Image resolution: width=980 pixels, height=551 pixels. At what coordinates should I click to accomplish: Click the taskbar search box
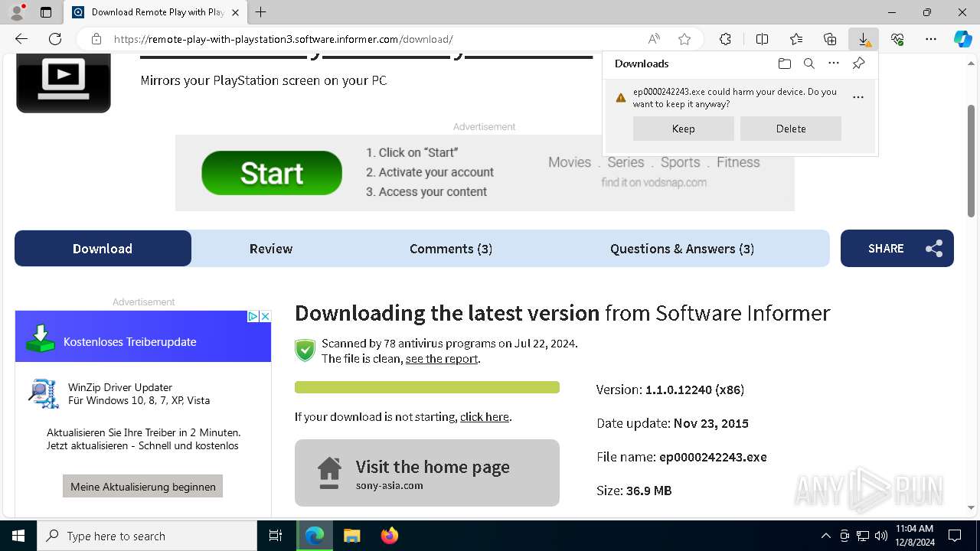[x=147, y=536]
